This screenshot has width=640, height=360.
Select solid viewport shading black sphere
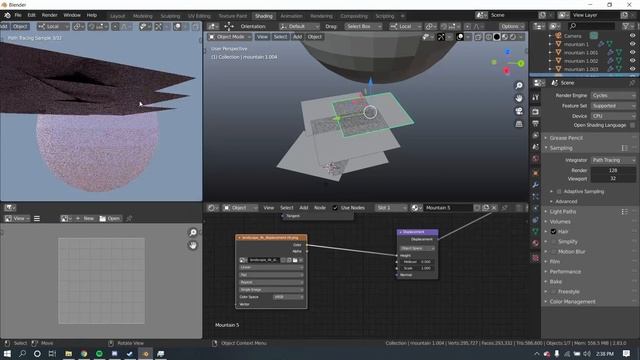point(497,37)
